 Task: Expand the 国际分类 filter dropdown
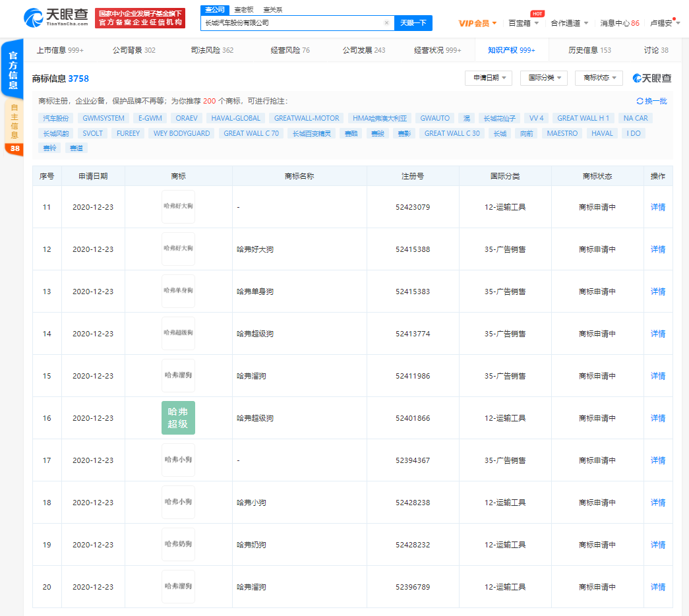pyautogui.click(x=544, y=78)
